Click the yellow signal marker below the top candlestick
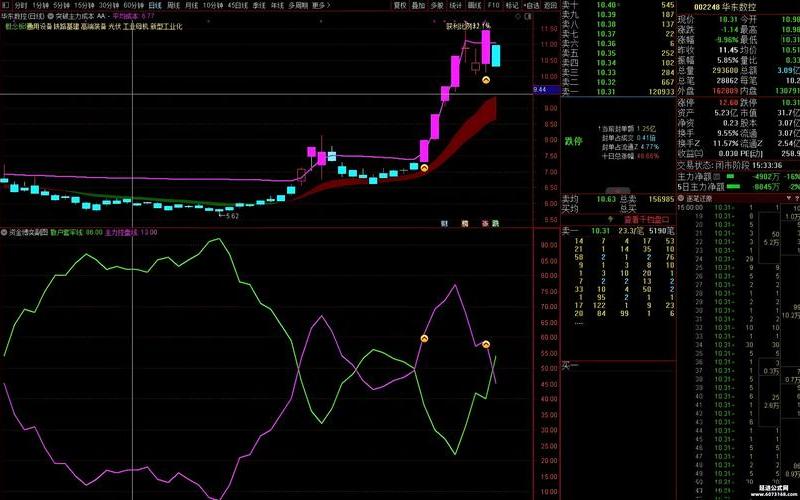 (486, 79)
